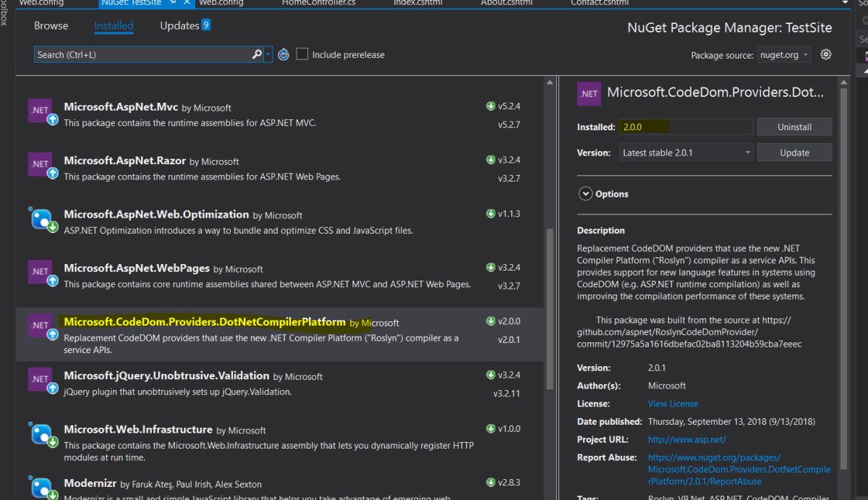The height and width of the screenshot is (500, 868).
Task: Open the search box history dropdown arrow
Action: [268, 54]
